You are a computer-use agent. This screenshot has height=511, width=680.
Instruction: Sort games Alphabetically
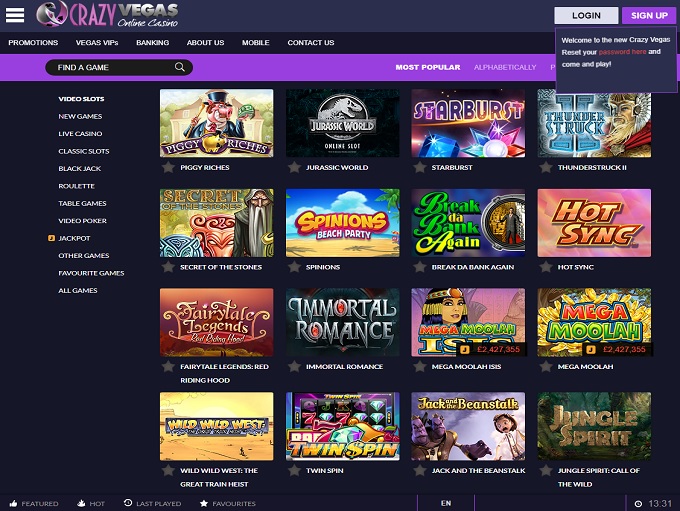(505, 67)
